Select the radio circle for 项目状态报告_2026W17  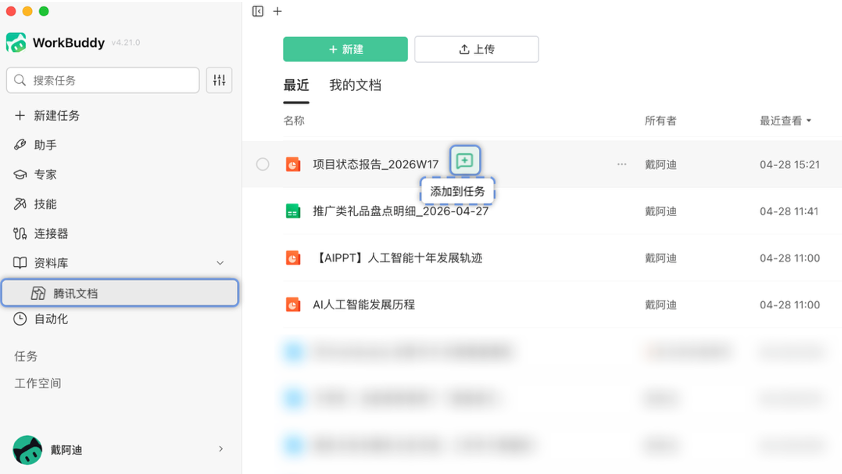pos(263,164)
